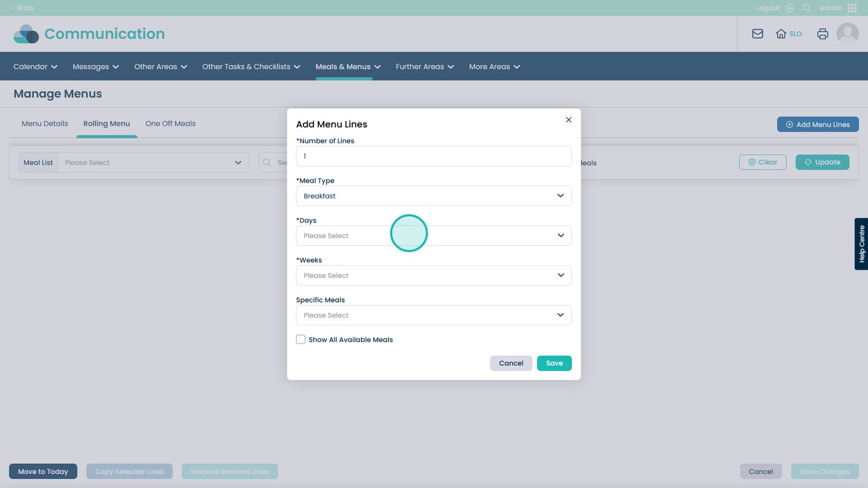Screen dimensions: 868x488
Task: Click the Number of Lines input field
Action: (x=433, y=156)
